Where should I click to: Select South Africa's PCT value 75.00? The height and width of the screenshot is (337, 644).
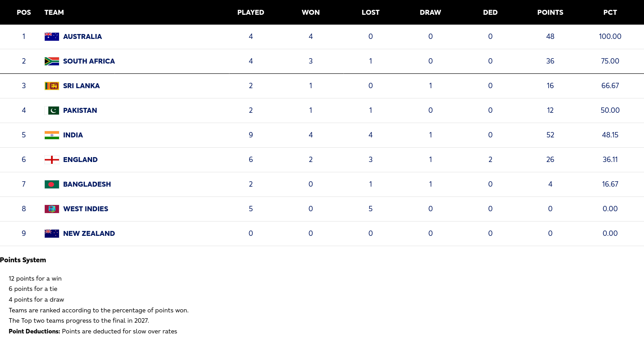(610, 61)
